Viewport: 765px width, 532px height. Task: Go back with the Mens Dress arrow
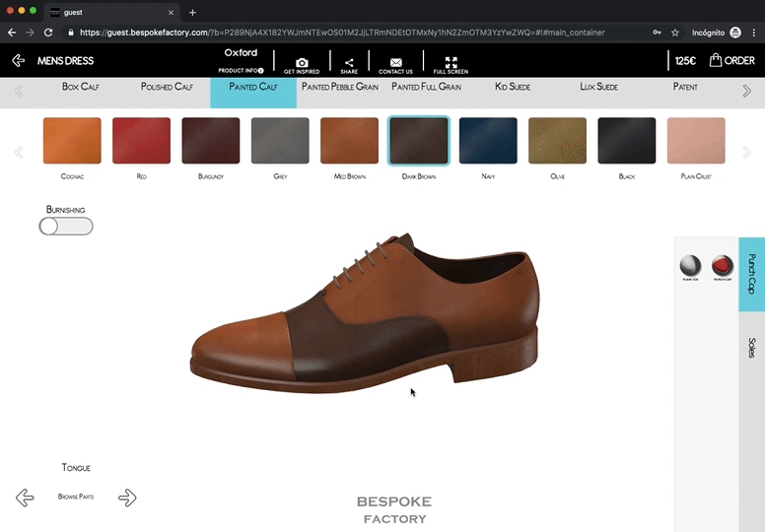tap(19, 61)
